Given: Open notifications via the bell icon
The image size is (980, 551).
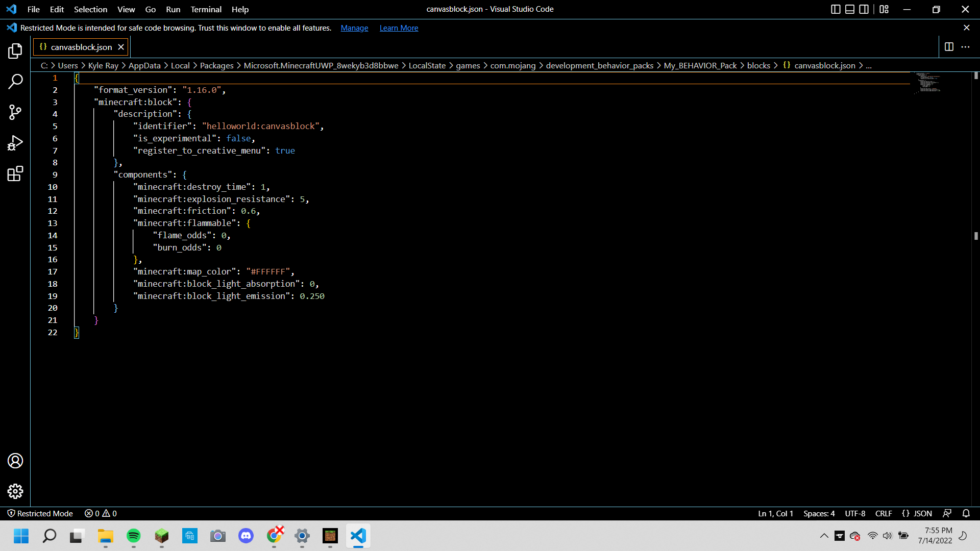Looking at the screenshot, I should [966, 513].
